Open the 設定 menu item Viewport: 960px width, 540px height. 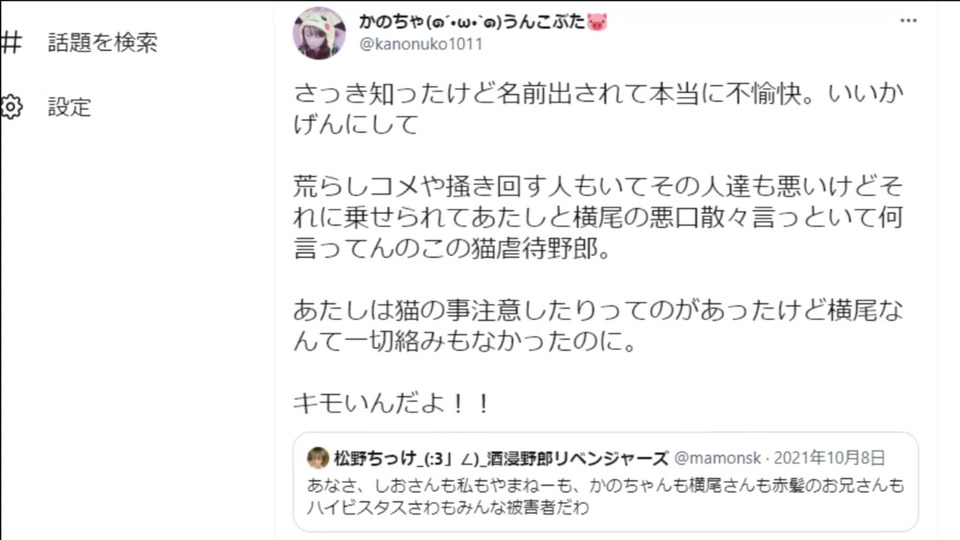pos(69,107)
